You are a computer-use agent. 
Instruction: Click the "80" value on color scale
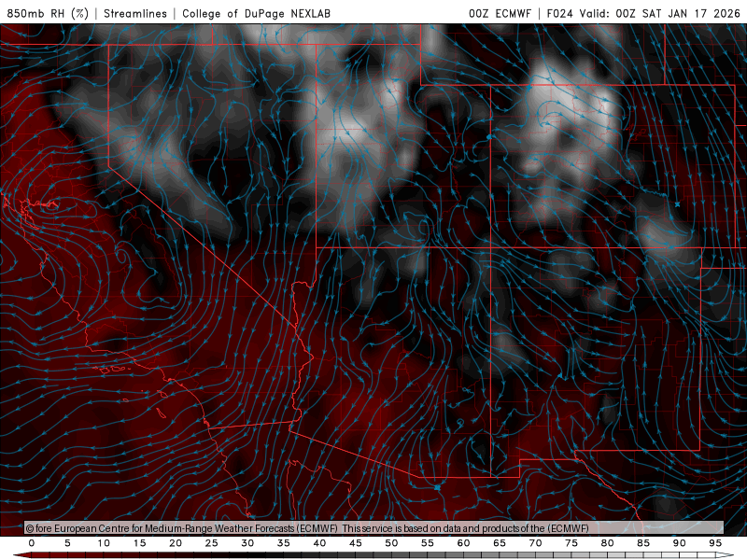[x=608, y=543]
